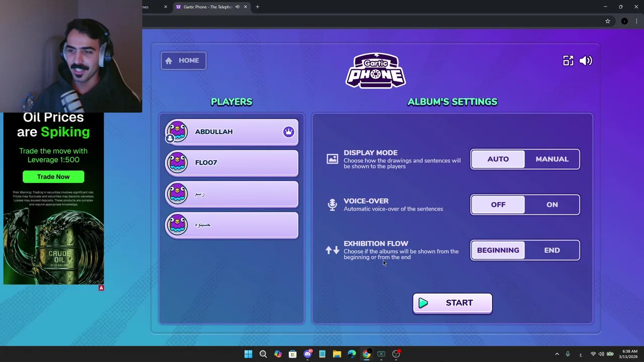Click the EXHIBITION FLOW label

pos(376,243)
